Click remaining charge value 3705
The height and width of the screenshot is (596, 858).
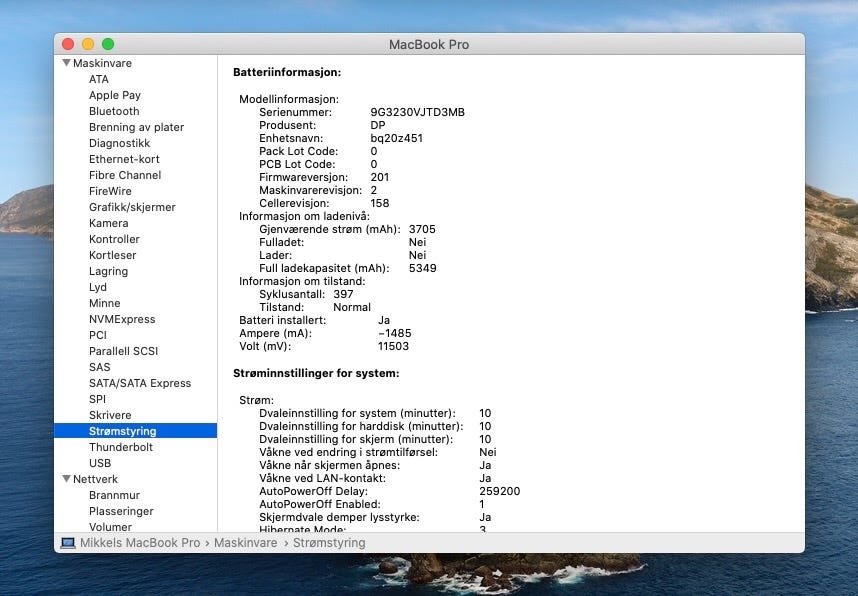point(422,229)
